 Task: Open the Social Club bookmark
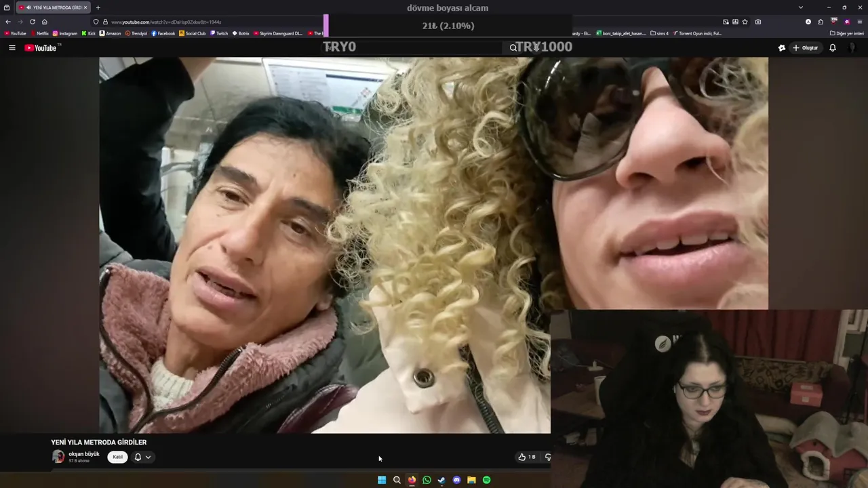pos(193,33)
